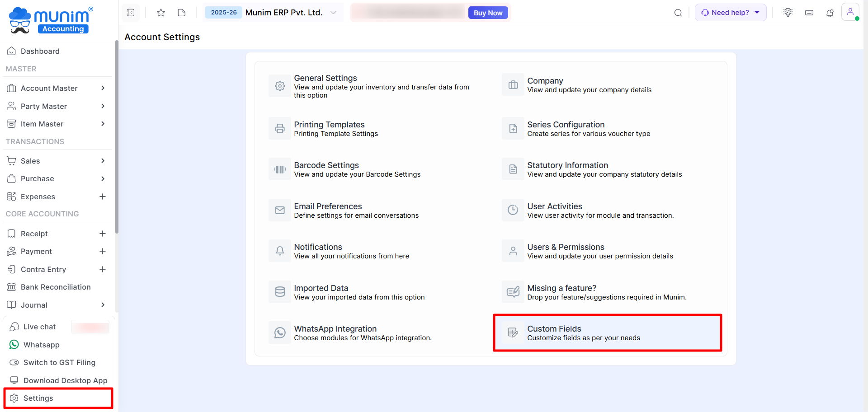Expand Account Master submenu
Viewport: 868px width, 412px height.
pyautogui.click(x=103, y=88)
